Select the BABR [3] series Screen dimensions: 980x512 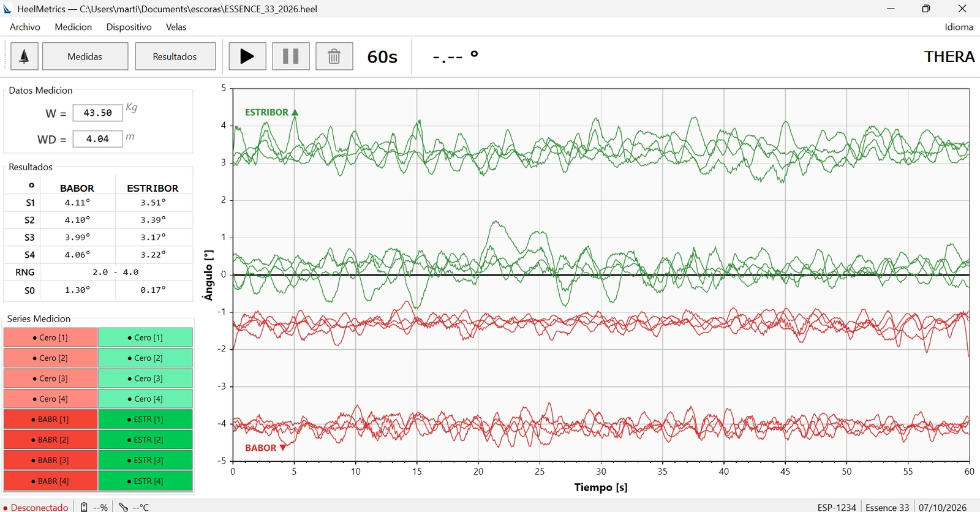pos(51,460)
